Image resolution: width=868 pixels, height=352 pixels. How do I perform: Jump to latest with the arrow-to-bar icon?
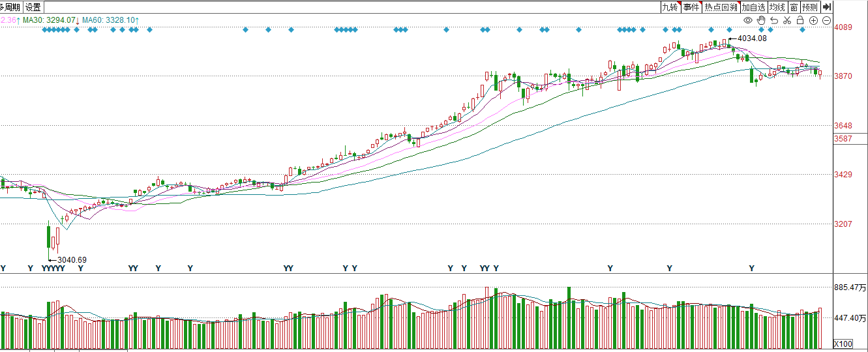point(826,7)
